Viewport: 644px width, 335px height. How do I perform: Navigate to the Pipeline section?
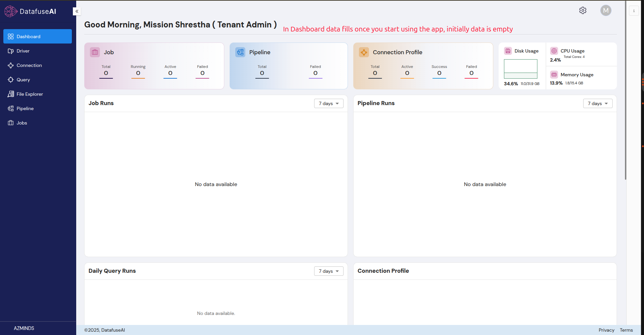click(x=25, y=108)
